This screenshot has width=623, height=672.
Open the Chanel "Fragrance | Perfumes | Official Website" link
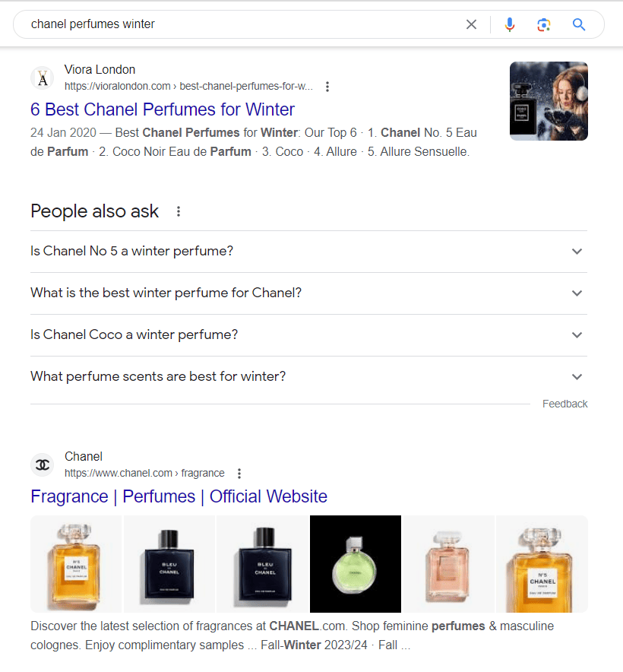point(178,496)
